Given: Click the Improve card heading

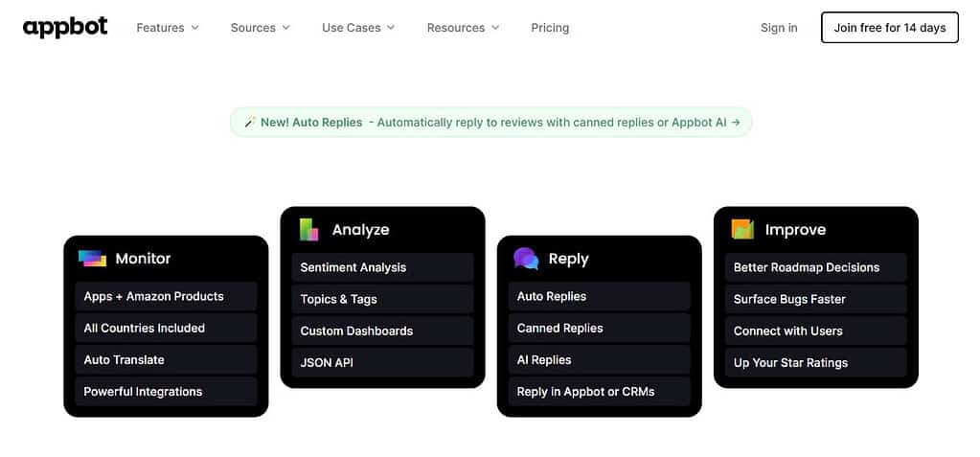Looking at the screenshot, I should click(796, 230).
